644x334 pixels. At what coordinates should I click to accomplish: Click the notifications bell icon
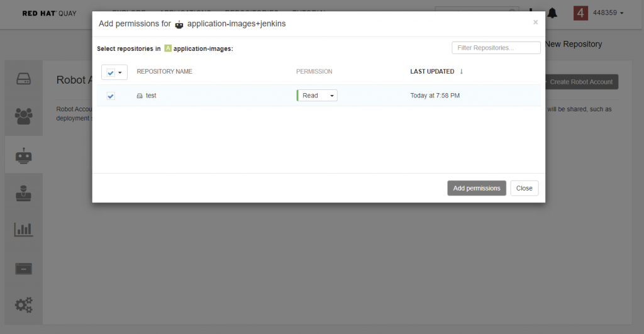(x=552, y=13)
